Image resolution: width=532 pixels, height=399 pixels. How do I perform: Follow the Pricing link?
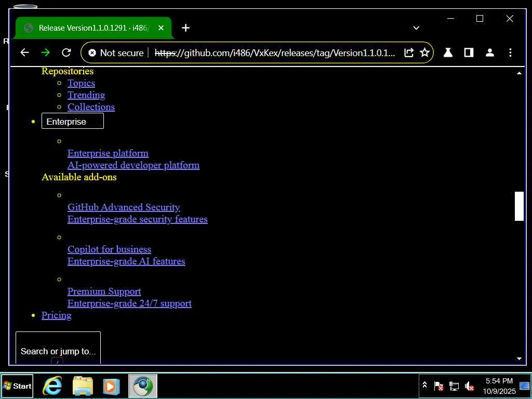pos(56,315)
